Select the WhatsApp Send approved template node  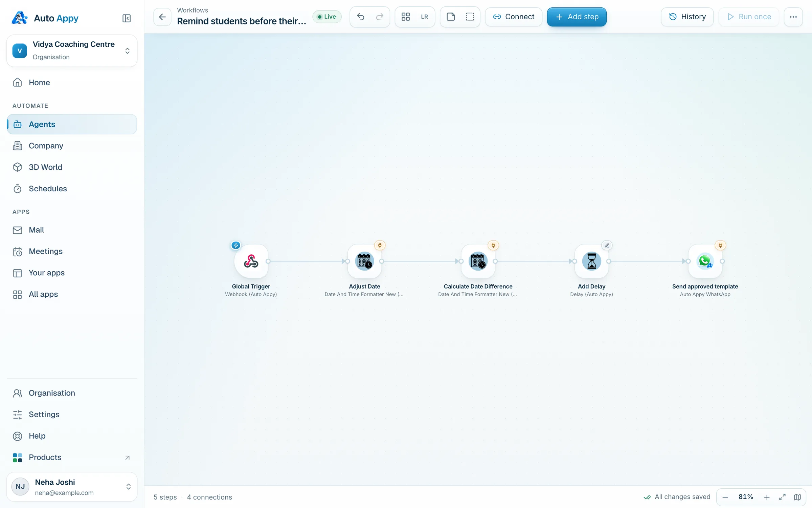tap(705, 261)
